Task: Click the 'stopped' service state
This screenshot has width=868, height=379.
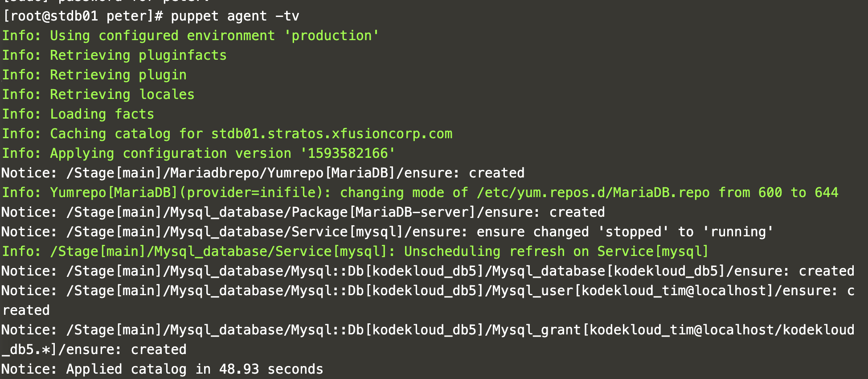Action: (x=633, y=232)
